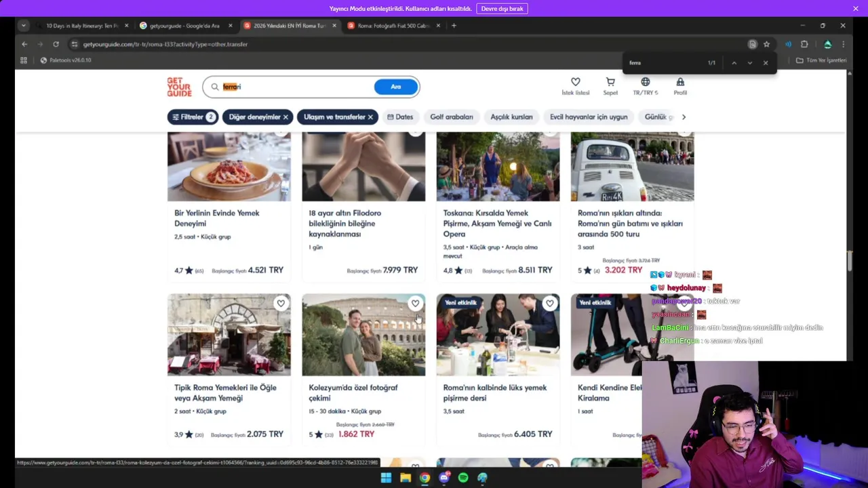Switch to the Roma Fotoğraflı Fiat 500 tab
The height and width of the screenshot is (488, 868).
[393, 26]
